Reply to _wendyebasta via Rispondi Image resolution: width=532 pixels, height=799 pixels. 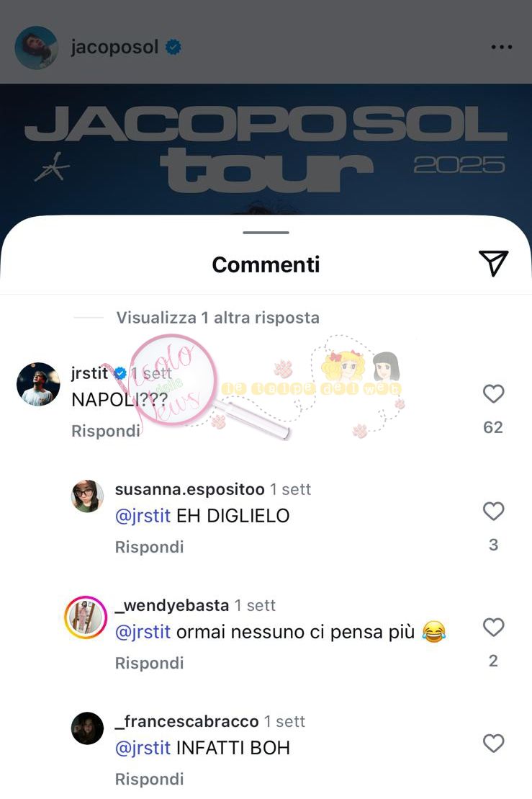point(149,663)
